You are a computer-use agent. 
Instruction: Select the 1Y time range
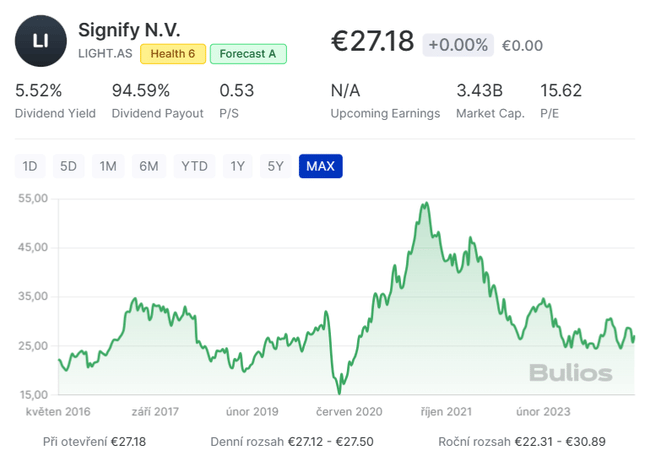(x=237, y=166)
